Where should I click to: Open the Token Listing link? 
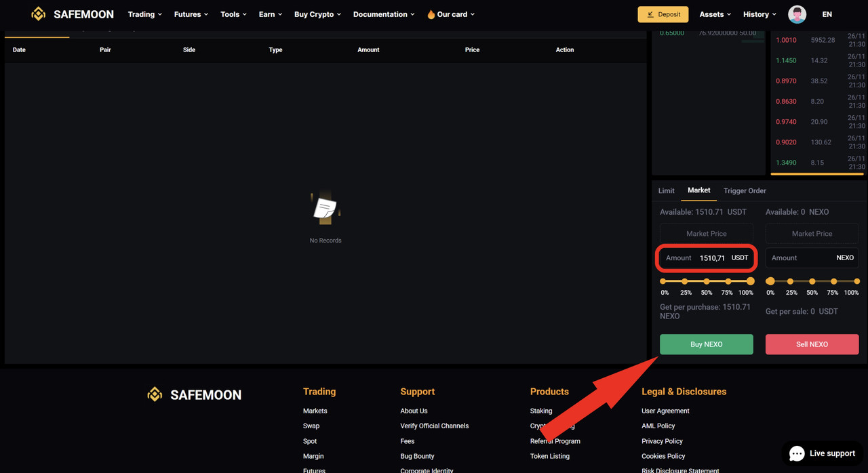click(x=550, y=456)
